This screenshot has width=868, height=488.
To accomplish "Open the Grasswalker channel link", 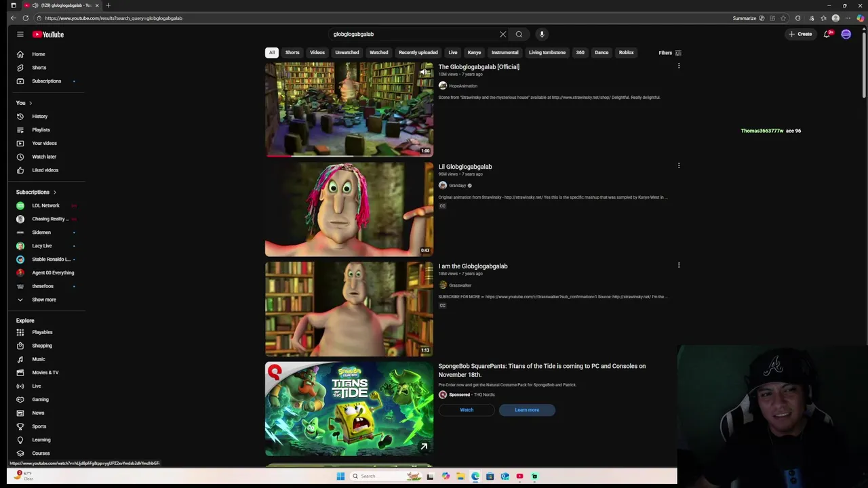I will tap(460, 285).
